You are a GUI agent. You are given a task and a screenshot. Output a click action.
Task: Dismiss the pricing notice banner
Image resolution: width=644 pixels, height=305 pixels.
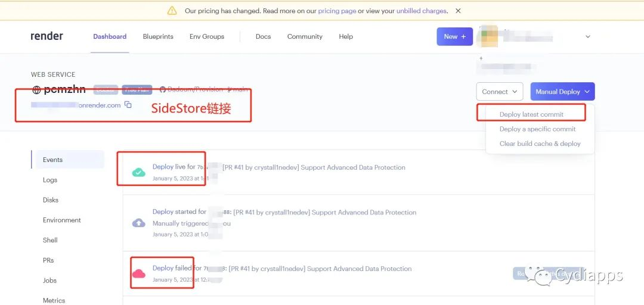coord(458,11)
